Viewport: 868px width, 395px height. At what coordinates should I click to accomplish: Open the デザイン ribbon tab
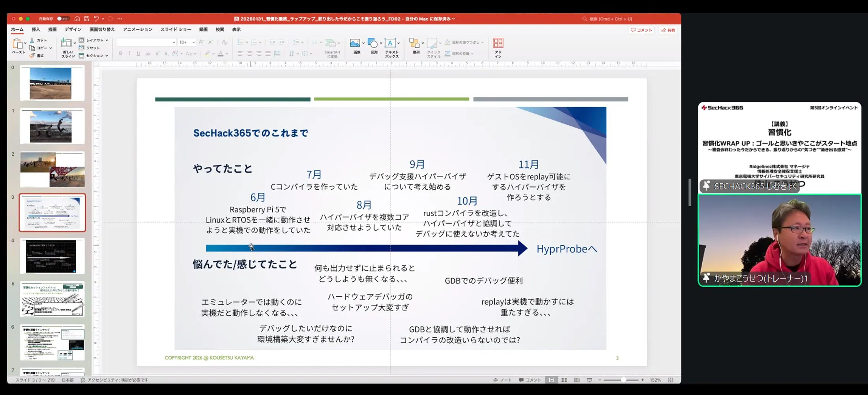pos(73,30)
